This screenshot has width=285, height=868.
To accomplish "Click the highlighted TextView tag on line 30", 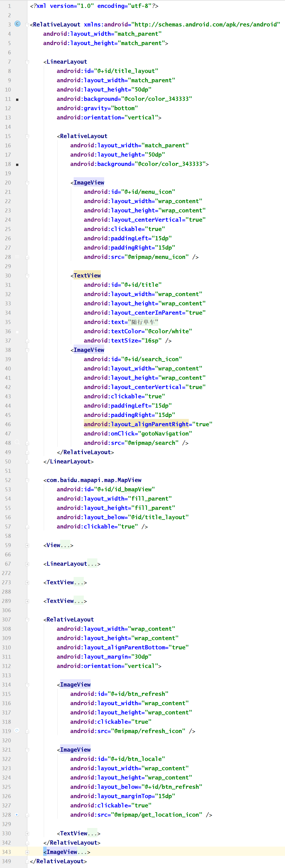I will (x=87, y=275).
